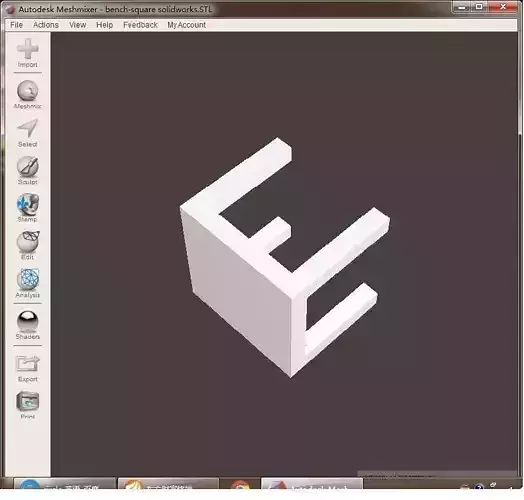Open the Edit tools panel
Viewport: 524px width, 500px height.
click(x=28, y=242)
